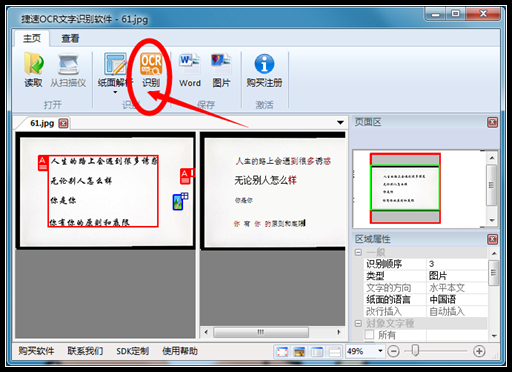Open the document tab list arrow
The height and width of the screenshot is (372, 512).
click(x=340, y=123)
